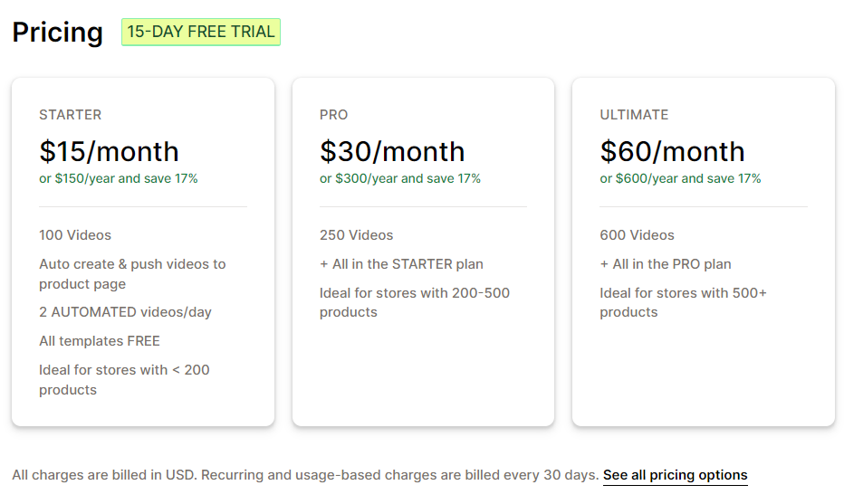Image resolution: width=844 pixels, height=504 pixels.
Task: Click the 15-DAY FREE TRIAL badge
Action: (201, 32)
